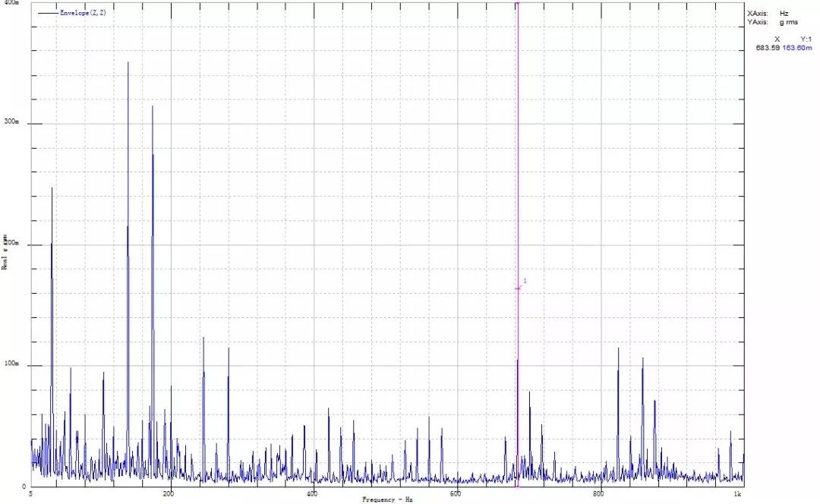
Task: Click the 100m tick on Y axis
Action: (11, 364)
